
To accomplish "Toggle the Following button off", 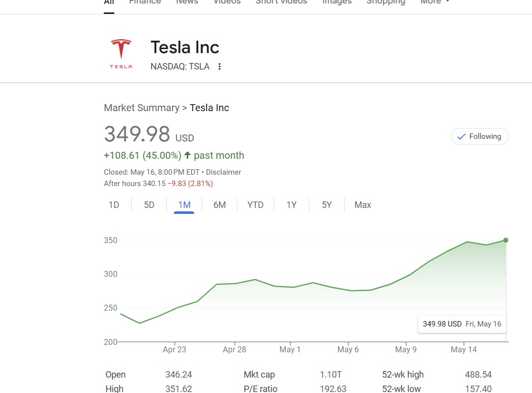I will click(x=479, y=136).
